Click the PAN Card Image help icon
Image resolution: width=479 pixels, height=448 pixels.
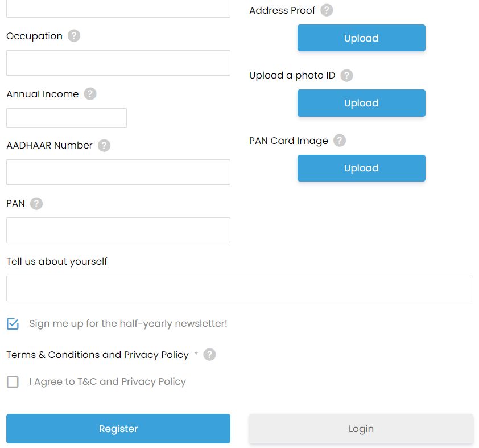point(340,141)
